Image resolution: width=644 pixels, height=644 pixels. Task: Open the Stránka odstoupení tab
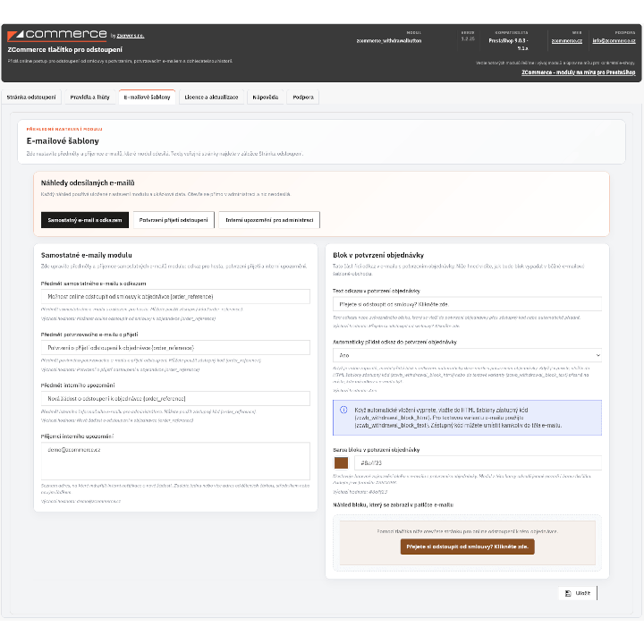click(x=31, y=97)
